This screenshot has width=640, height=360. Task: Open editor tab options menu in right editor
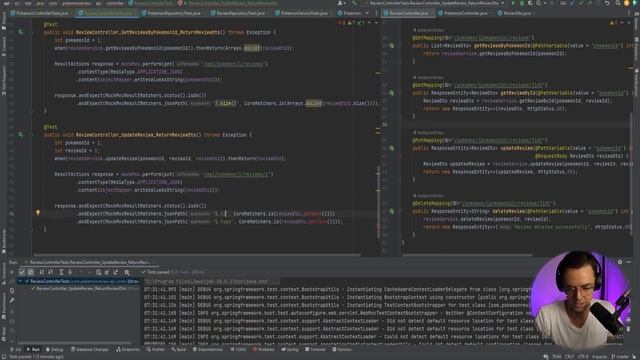629,13
